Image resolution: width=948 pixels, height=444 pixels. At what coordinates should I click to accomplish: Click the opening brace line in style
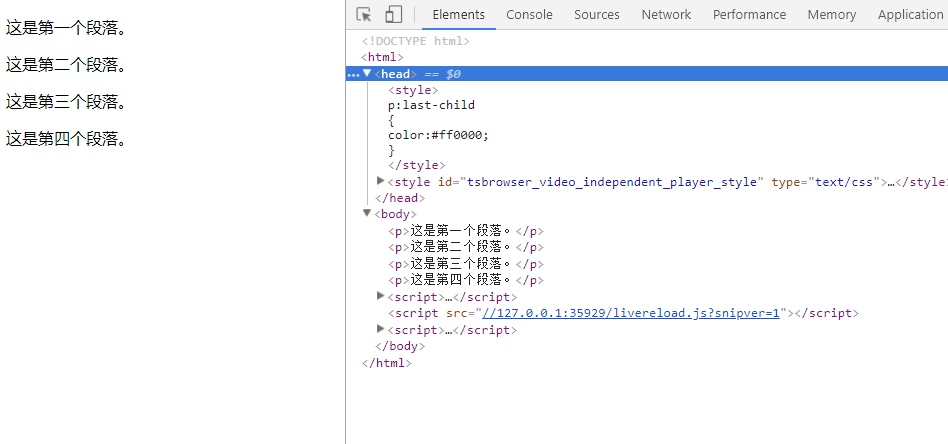coord(391,120)
